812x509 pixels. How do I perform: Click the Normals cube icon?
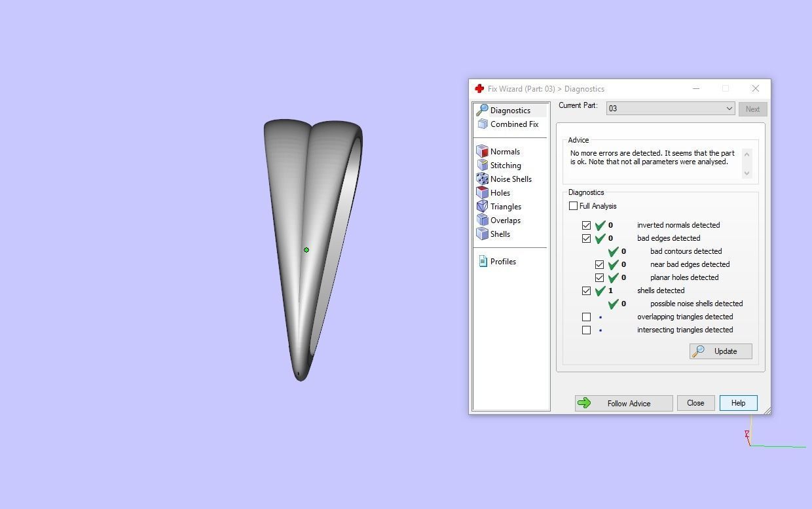(483, 151)
